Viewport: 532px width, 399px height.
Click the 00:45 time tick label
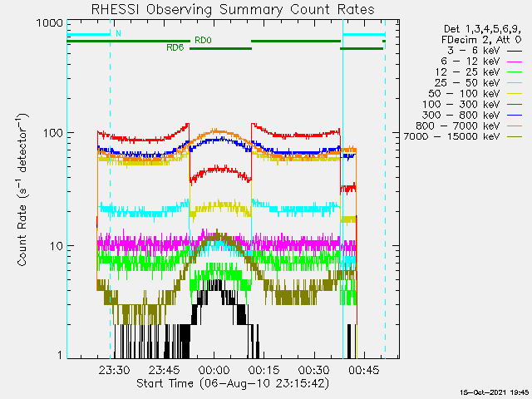click(364, 370)
